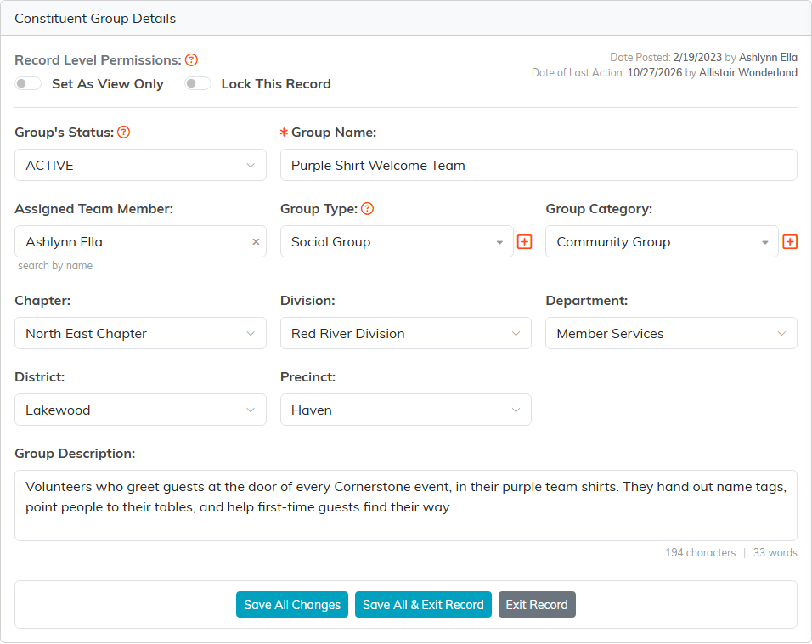Click the '194 characters' counter text
Image resolution: width=812 pixels, height=644 pixels.
coord(700,553)
